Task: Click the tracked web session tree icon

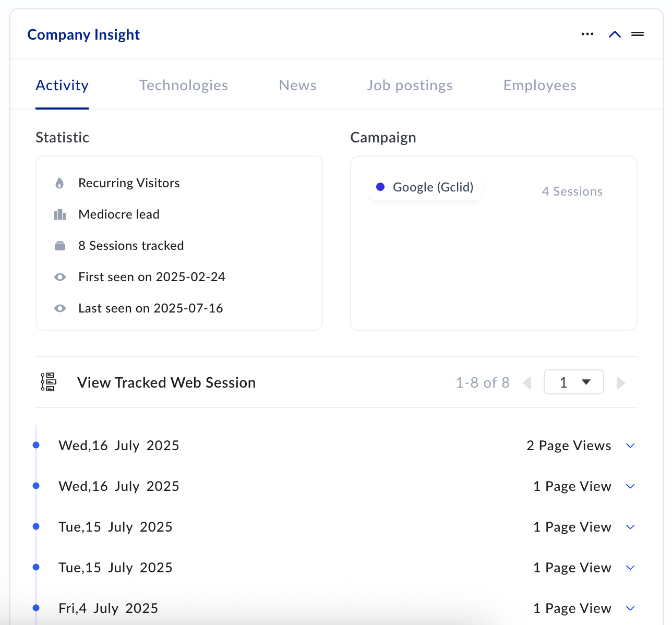Action: click(x=48, y=382)
